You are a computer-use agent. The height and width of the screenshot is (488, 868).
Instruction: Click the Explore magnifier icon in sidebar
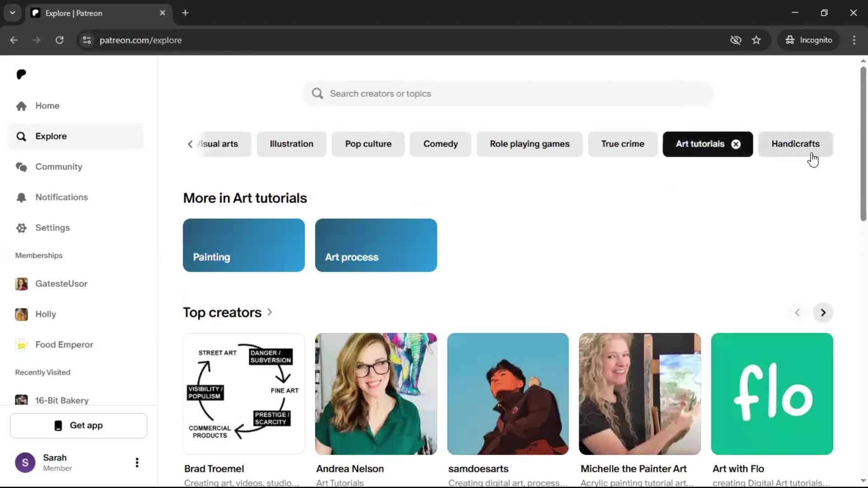pyautogui.click(x=21, y=136)
